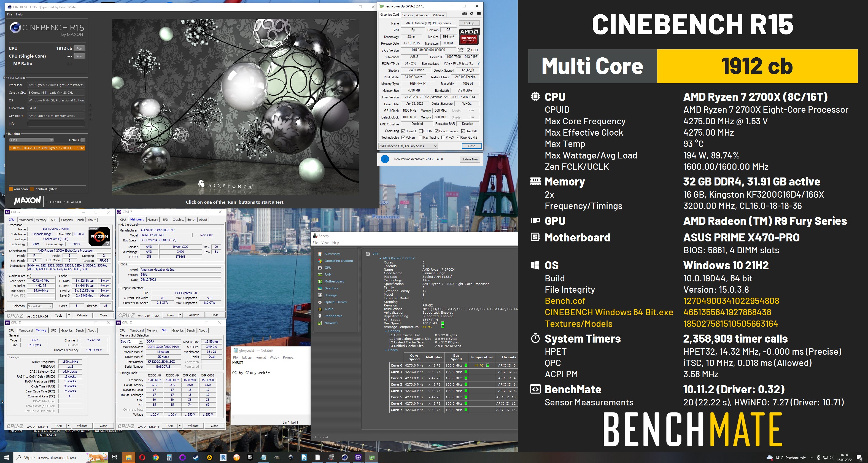Toggle the CUDA checkbox
The width and height of the screenshot is (868, 463).
click(421, 131)
